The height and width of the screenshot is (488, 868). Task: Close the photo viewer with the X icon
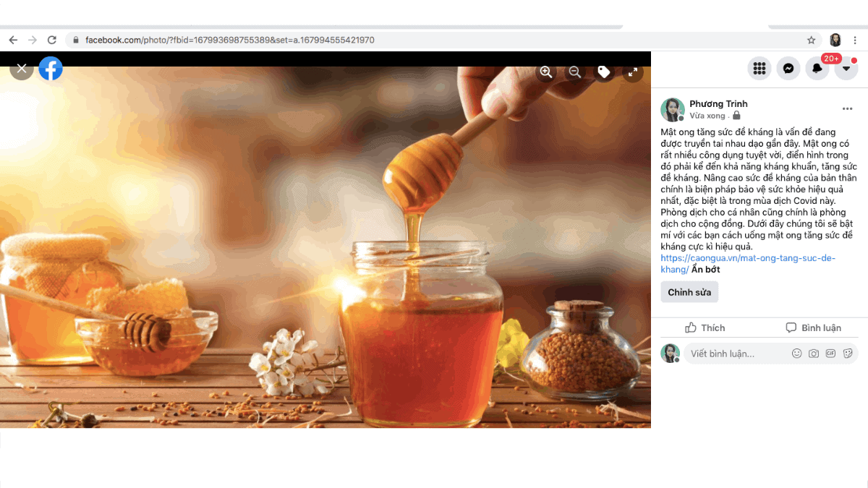point(22,69)
